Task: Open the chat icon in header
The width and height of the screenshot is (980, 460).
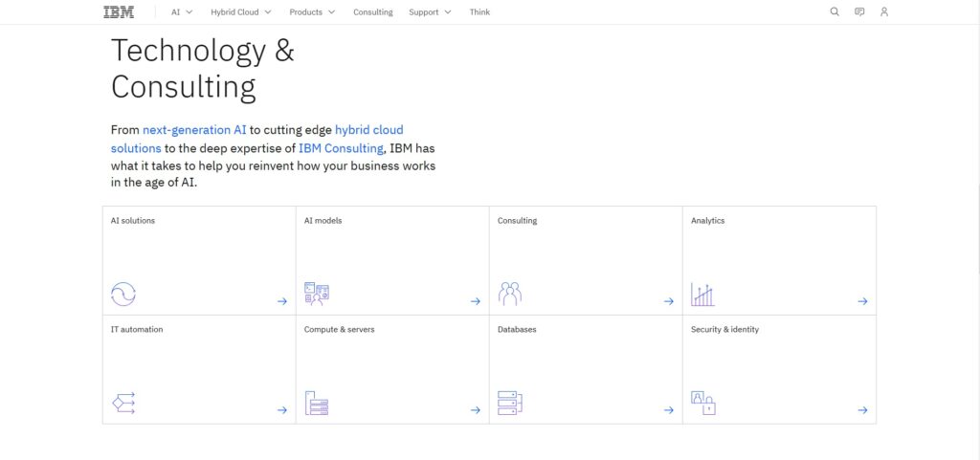Action: click(x=859, y=11)
